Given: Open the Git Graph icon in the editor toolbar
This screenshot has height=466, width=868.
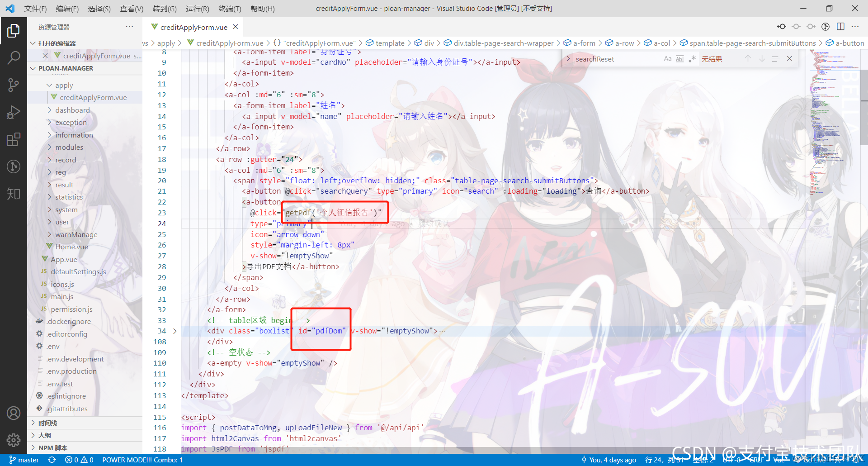Looking at the screenshot, I should (x=826, y=27).
